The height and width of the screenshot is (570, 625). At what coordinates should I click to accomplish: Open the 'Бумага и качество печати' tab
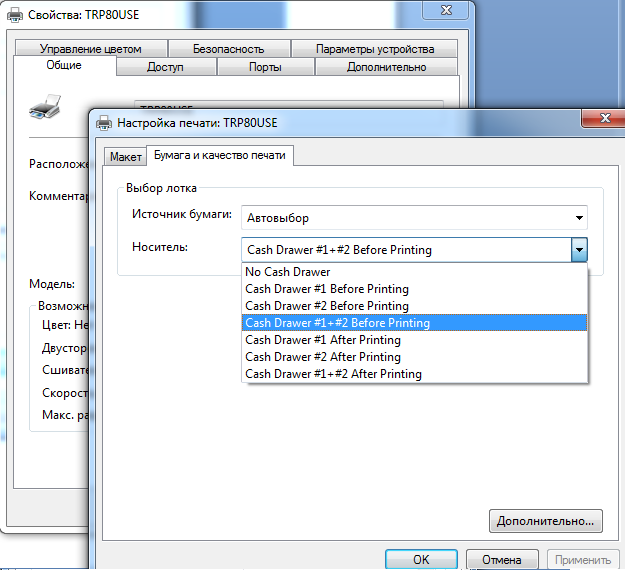(219, 156)
